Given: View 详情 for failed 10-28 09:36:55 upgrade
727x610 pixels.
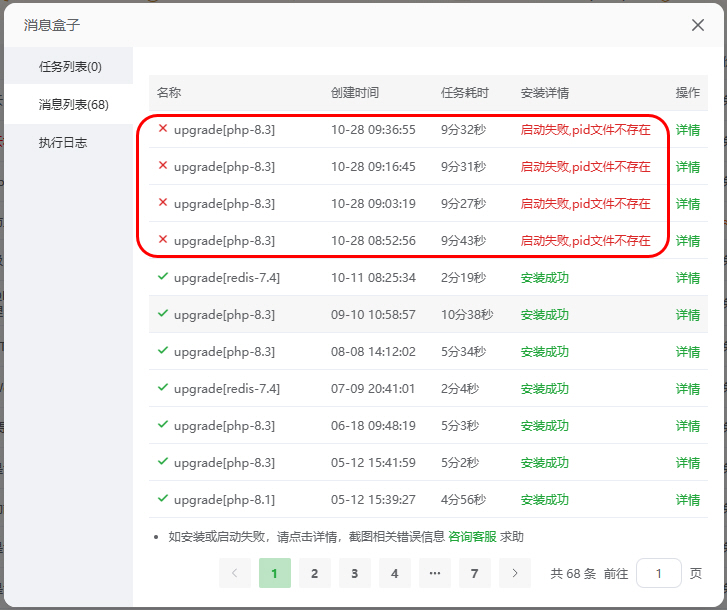Looking at the screenshot, I should [x=688, y=130].
